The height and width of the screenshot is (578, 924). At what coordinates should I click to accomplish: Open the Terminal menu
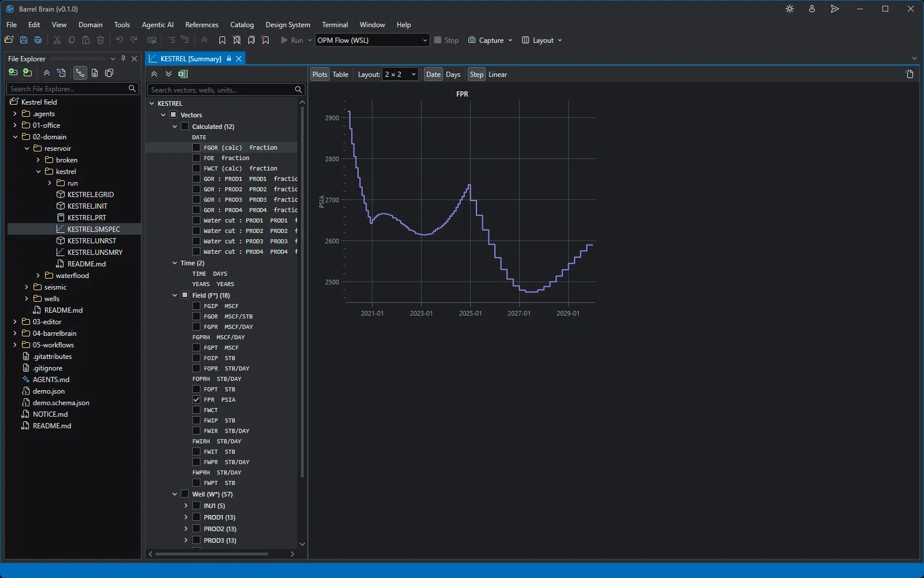335,25
